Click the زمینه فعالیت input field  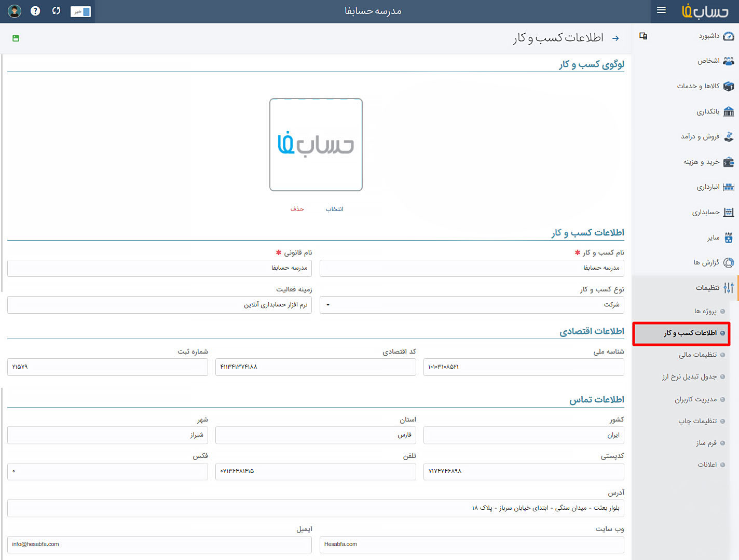click(x=159, y=305)
